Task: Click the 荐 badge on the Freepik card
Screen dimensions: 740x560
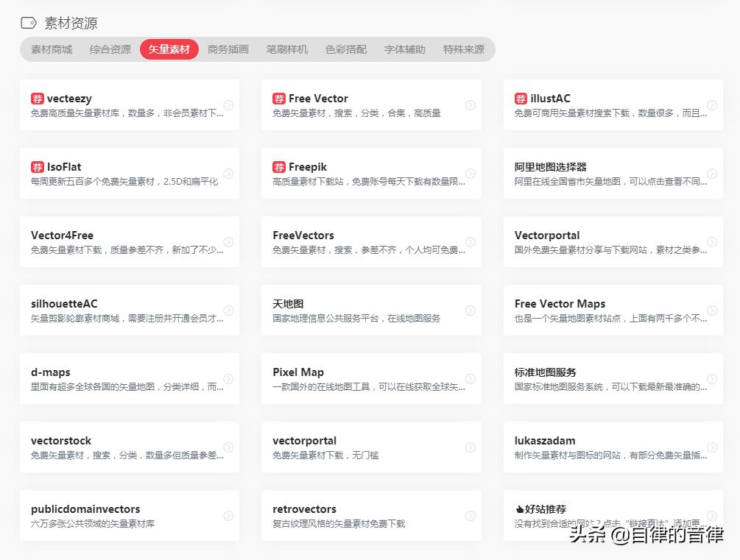Action: [278, 166]
